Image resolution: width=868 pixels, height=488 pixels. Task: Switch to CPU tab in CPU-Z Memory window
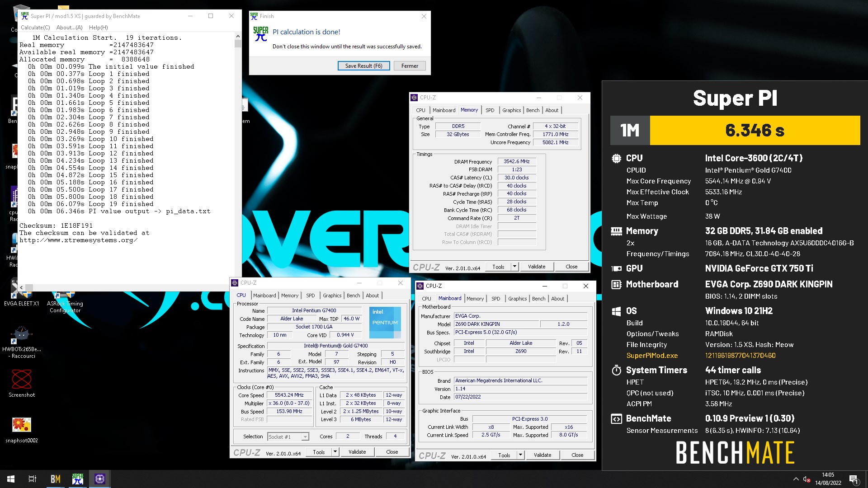[420, 110]
